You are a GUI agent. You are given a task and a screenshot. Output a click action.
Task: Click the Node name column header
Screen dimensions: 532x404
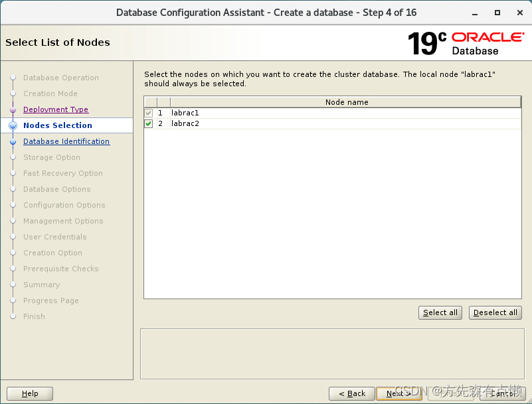[346, 102]
